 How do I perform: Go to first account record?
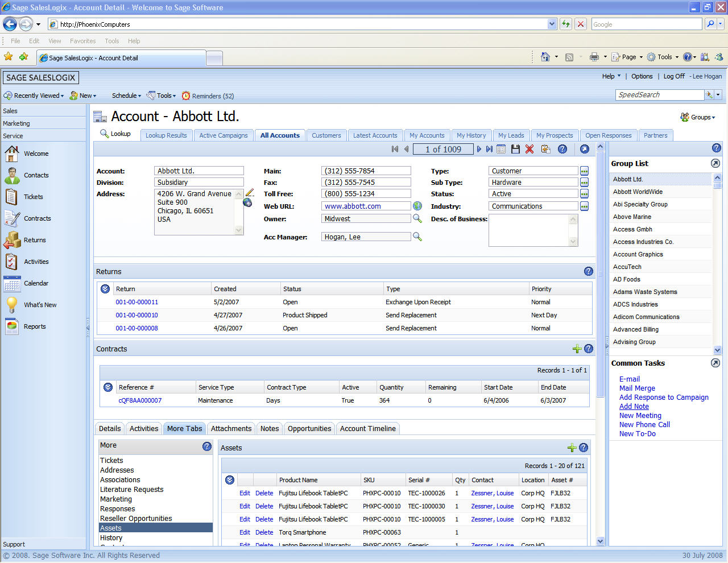tap(395, 149)
